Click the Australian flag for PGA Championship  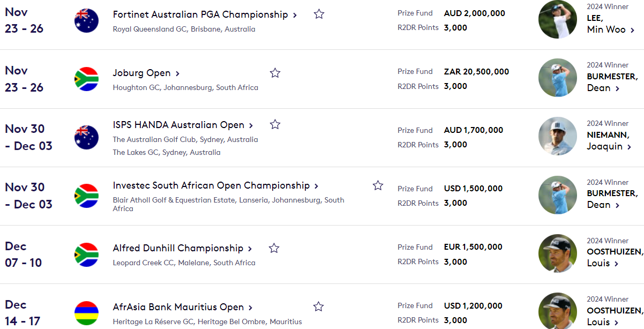86,21
